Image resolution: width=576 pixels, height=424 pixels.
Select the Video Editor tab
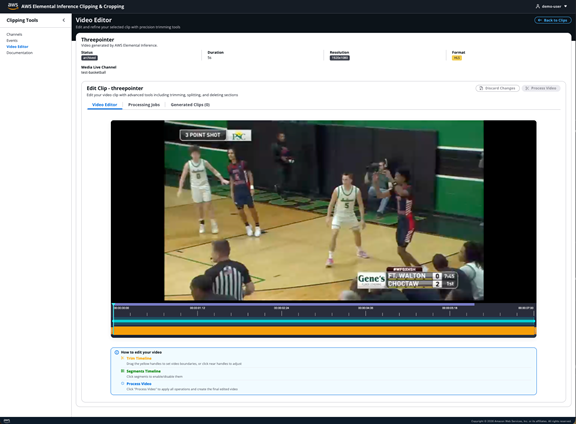coord(105,105)
